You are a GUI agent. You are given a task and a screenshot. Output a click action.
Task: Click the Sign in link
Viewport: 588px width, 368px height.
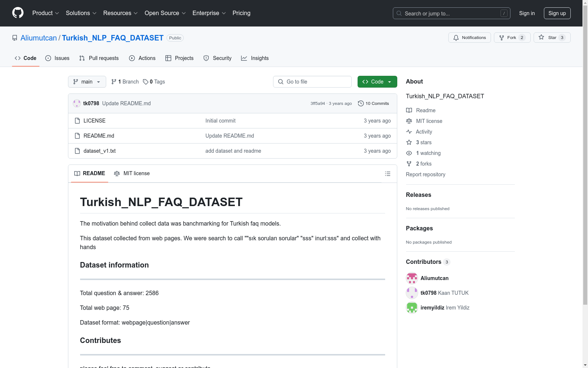527,13
